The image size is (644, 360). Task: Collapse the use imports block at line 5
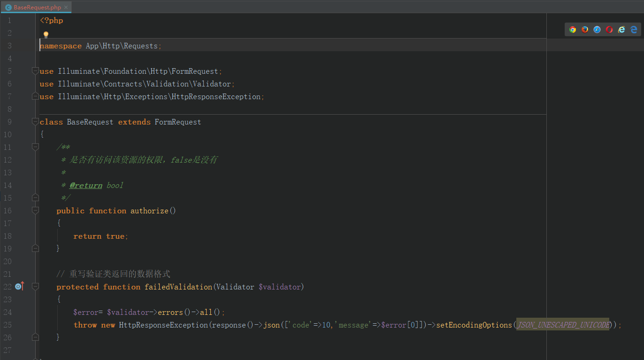(x=35, y=71)
